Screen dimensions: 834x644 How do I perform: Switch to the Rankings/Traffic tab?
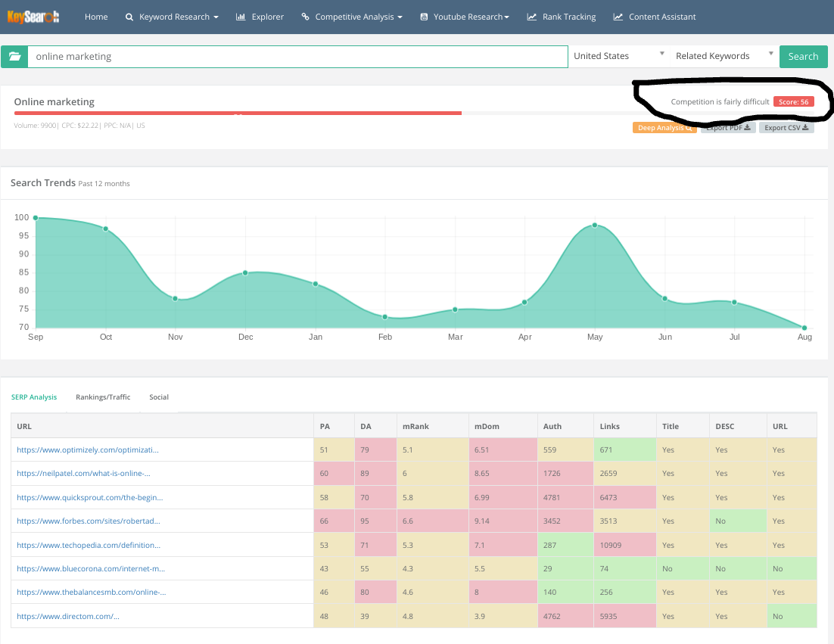[x=103, y=397]
